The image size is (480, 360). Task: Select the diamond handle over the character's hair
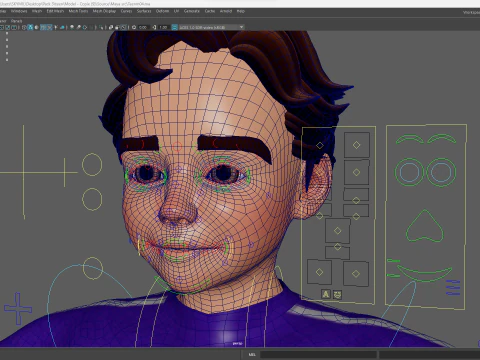point(320,146)
